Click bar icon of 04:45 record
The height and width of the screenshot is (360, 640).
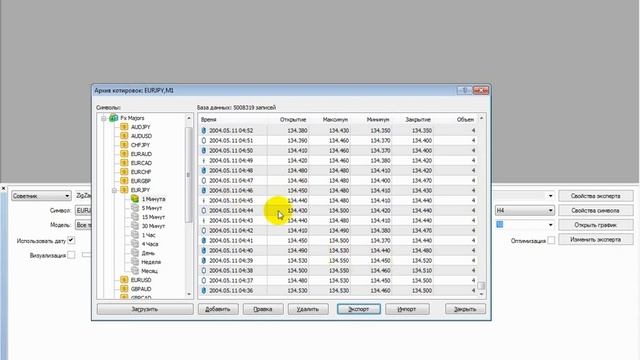(x=204, y=200)
